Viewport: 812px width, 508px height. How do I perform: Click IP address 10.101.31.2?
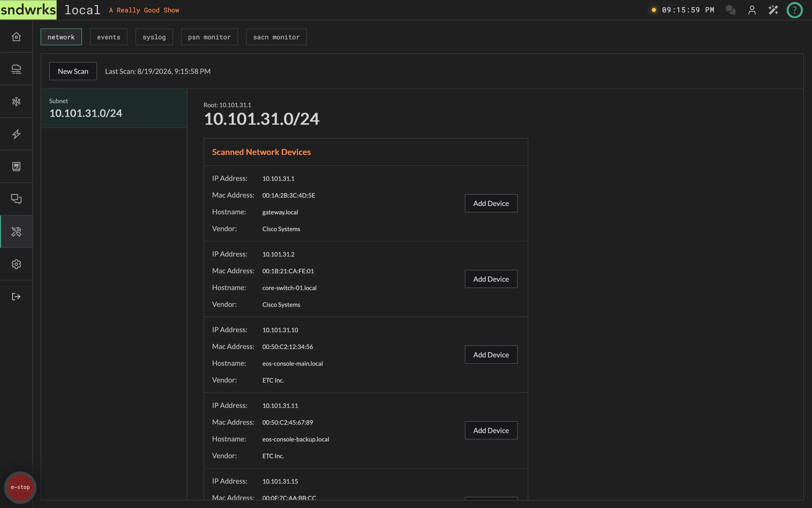click(x=279, y=254)
